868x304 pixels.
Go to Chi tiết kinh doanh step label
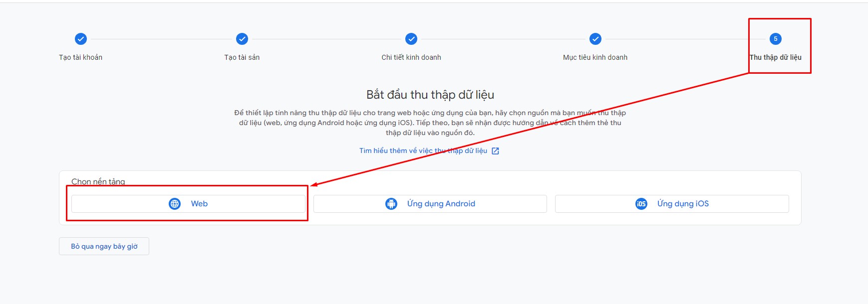click(x=411, y=57)
